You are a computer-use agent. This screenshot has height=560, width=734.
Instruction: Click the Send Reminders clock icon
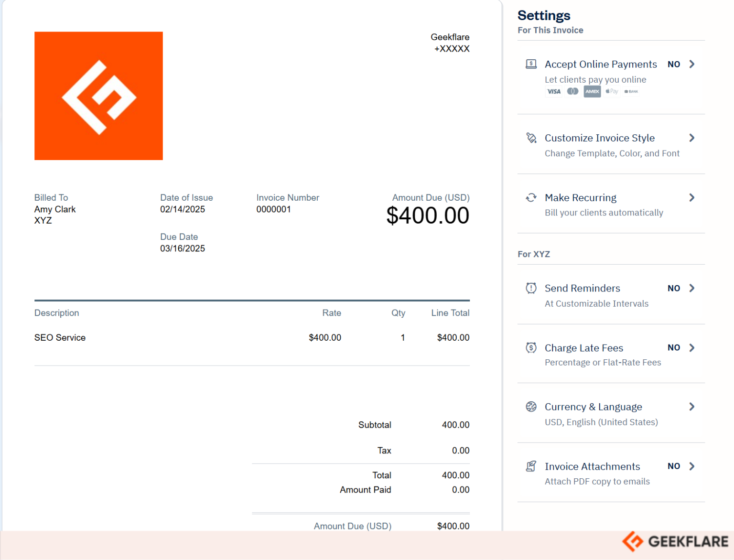point(531,288)
